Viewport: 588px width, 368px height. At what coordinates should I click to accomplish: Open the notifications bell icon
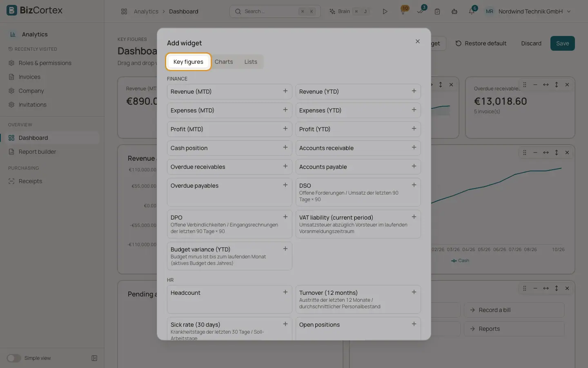point(472,11)
